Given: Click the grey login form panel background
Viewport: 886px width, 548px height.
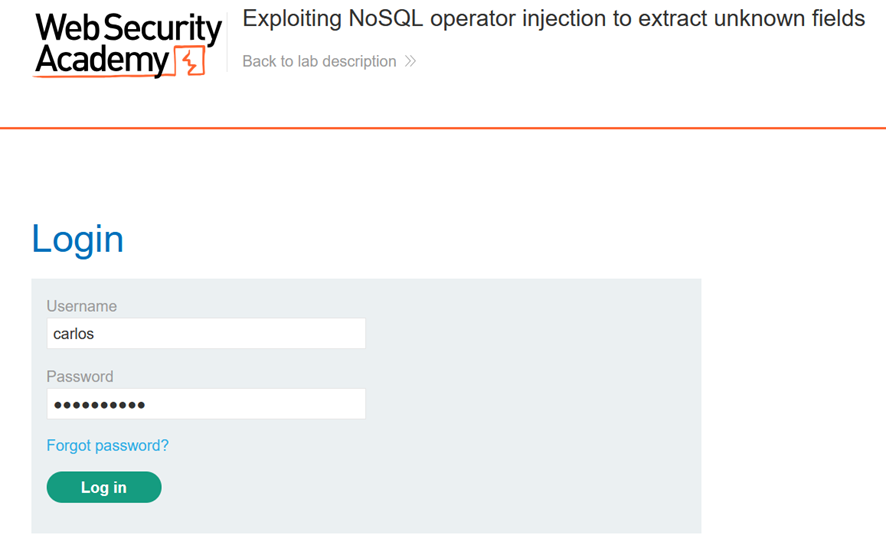Looking at the screenshot, I should tap(531, 407).
